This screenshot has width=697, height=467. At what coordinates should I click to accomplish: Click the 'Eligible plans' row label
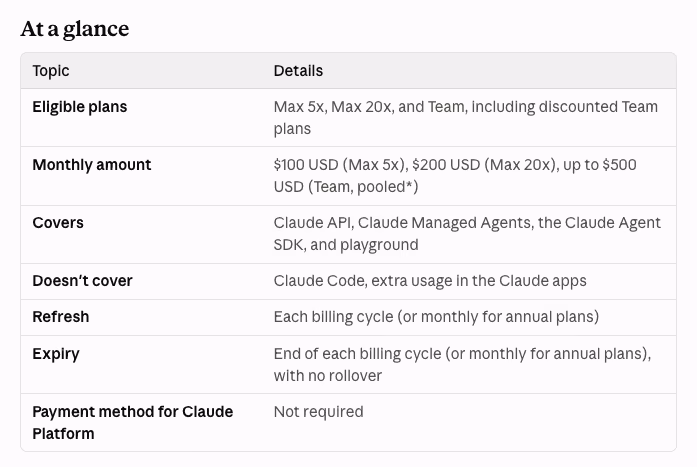80,107
